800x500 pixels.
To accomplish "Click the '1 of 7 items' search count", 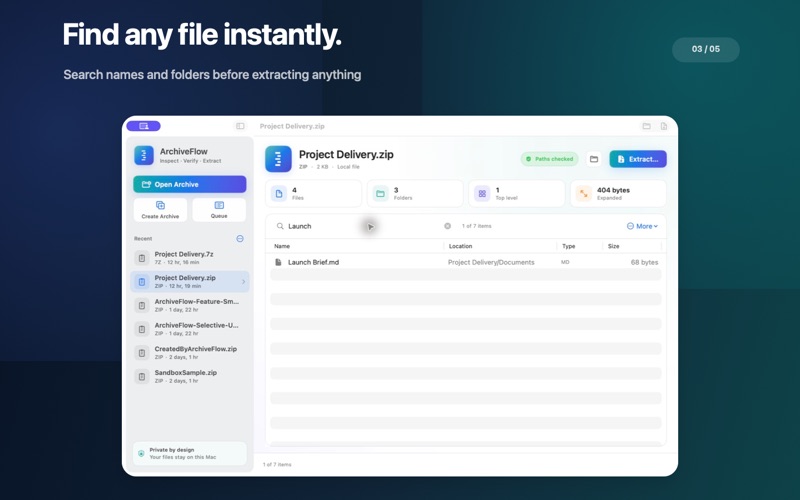I will 477,226.
